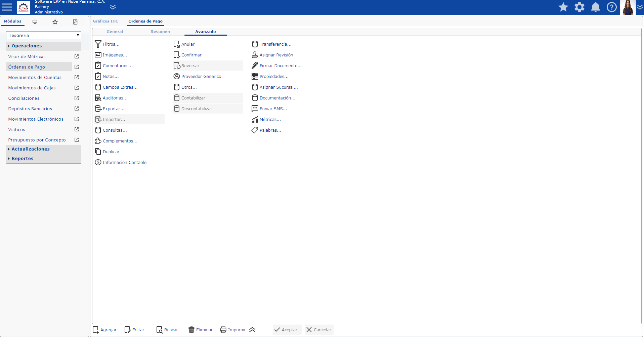Click the Enviar SMS message icon
The image size is (644, 338).
pyautogui.click(x=255, y=109)
